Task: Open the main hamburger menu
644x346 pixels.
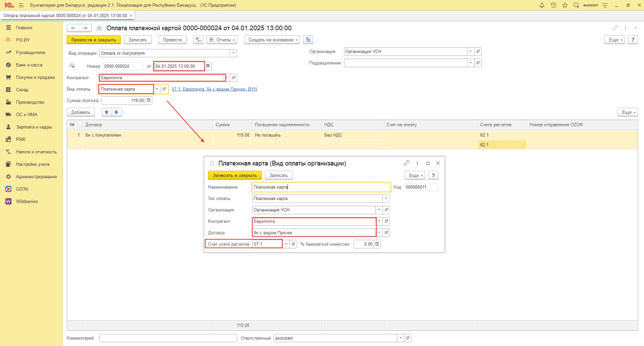Action: coord(21,5)
